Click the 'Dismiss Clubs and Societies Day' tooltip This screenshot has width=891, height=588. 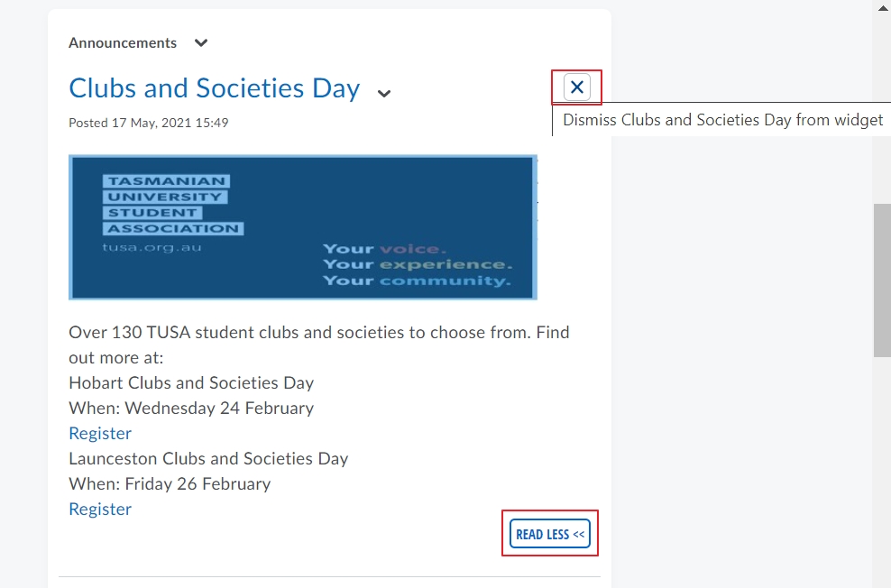coord(721,120)
